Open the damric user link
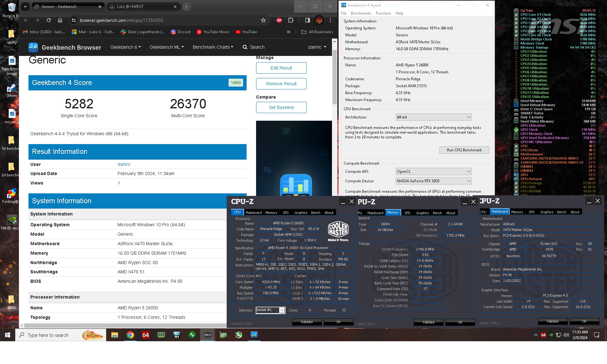Viewport: 607px width, 364px height. pos(124,164)
